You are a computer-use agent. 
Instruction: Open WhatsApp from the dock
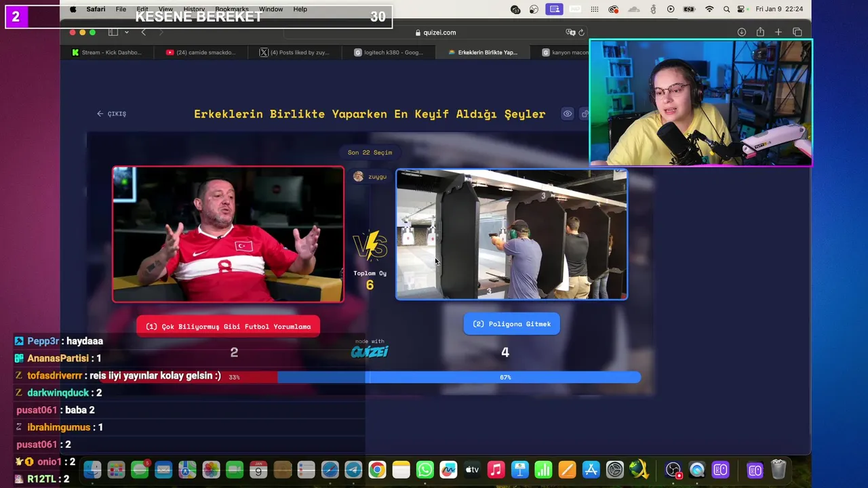(425, 470)
